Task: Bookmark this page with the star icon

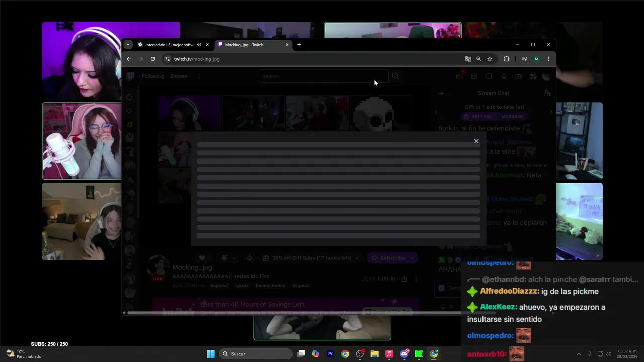Action: click(x=490, y=59)
